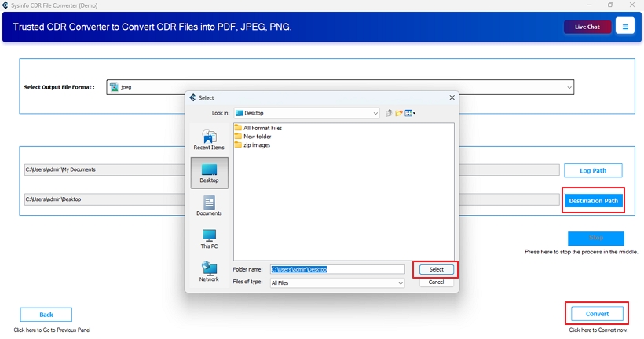Open the Select Output File Format dropdown
644x339 pixels.
click(x=340, y=87)
